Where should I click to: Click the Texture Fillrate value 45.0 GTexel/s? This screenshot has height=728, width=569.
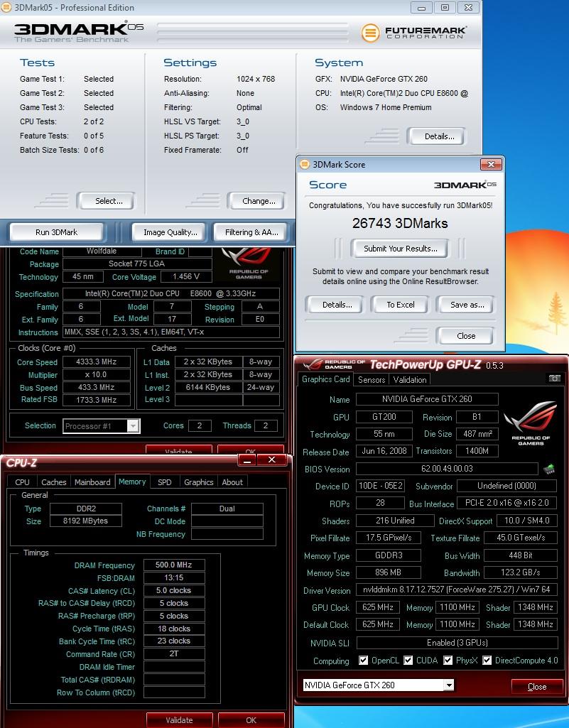pyautogui.click(x=520, y=538)
